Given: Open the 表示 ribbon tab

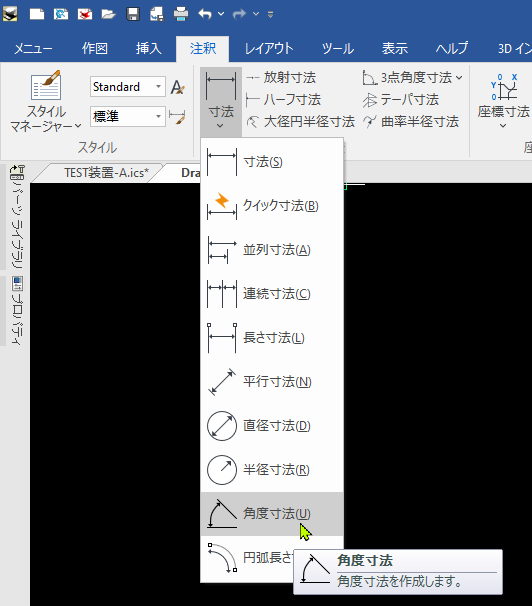Looking at the screenshot, I should [395, 49].
